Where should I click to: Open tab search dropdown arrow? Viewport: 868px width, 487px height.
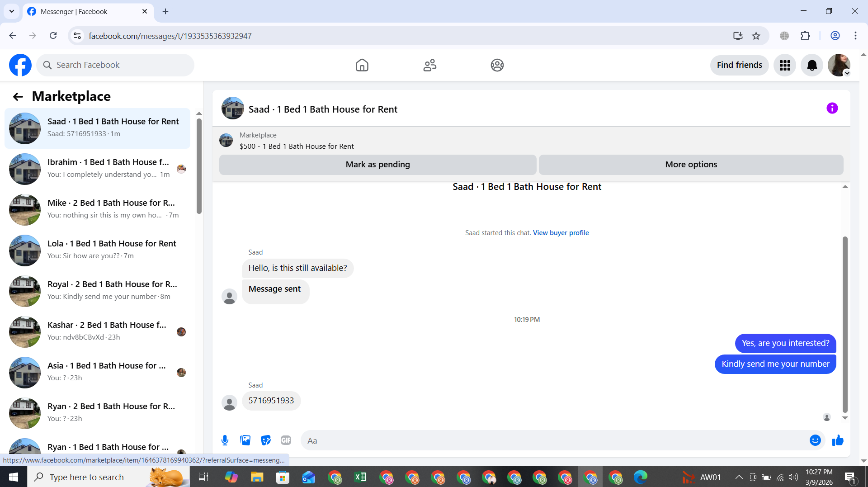pos(12,11)
